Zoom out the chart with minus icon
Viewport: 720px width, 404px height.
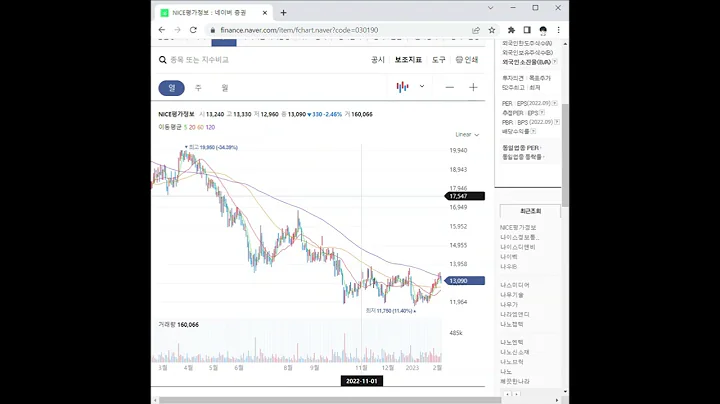click(450, 87)
